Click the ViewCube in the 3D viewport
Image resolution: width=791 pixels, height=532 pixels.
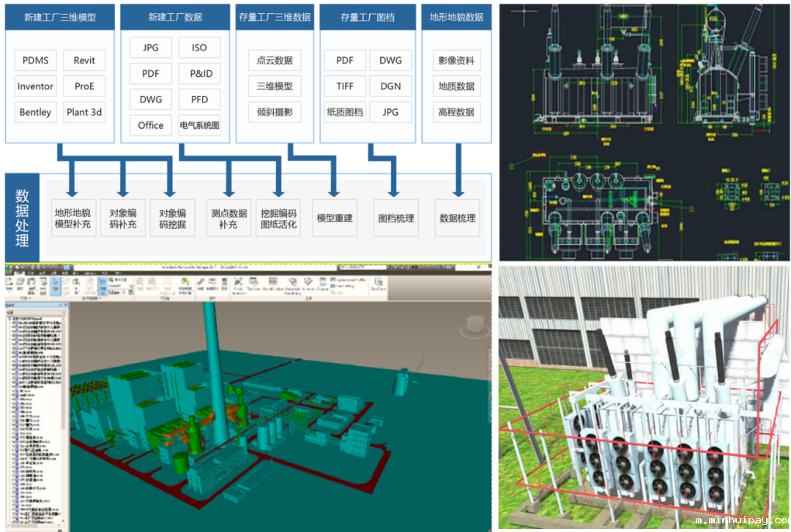pos(476,323)
